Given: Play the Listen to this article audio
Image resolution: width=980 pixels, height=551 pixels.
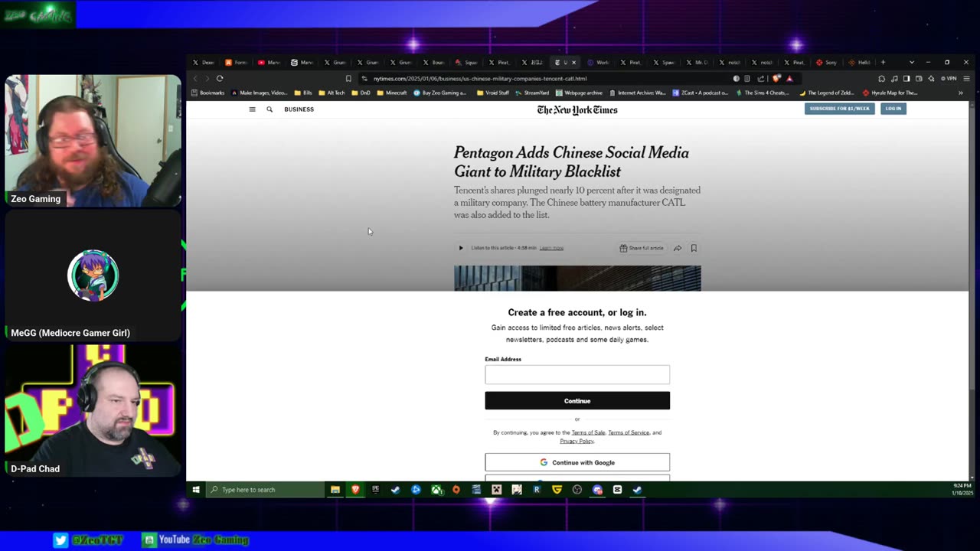Looking at the screenshot, I should 461,248.
